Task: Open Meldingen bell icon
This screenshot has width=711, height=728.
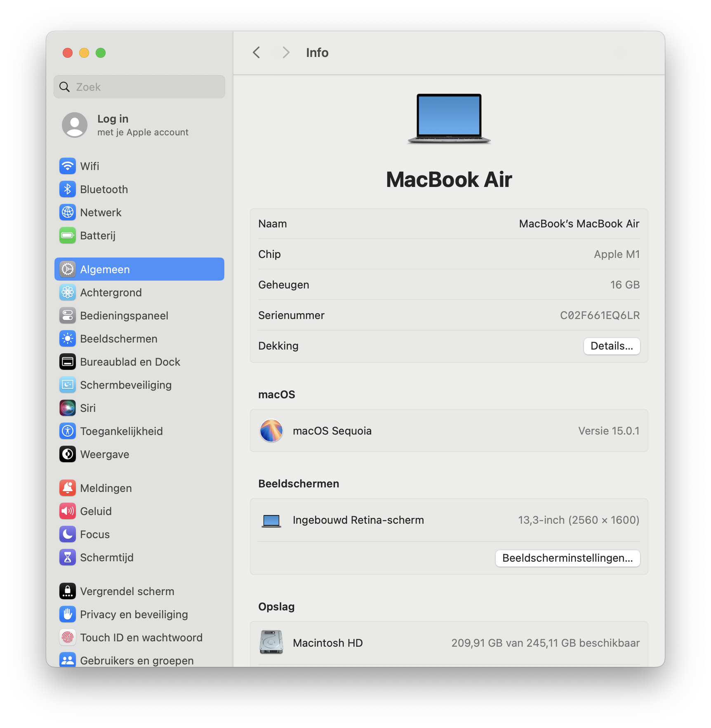Action: tap(68, 488)
